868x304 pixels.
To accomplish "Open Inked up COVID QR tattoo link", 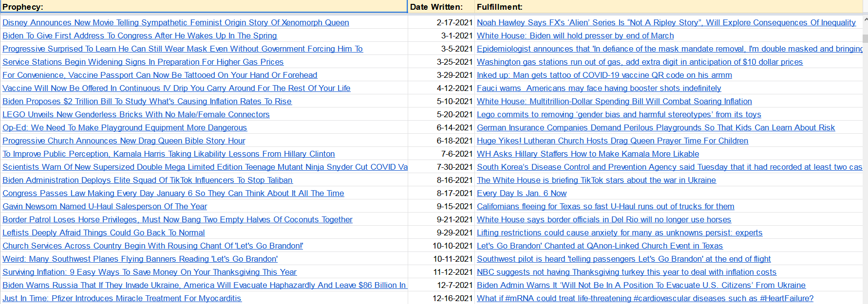I will point(604,75).
